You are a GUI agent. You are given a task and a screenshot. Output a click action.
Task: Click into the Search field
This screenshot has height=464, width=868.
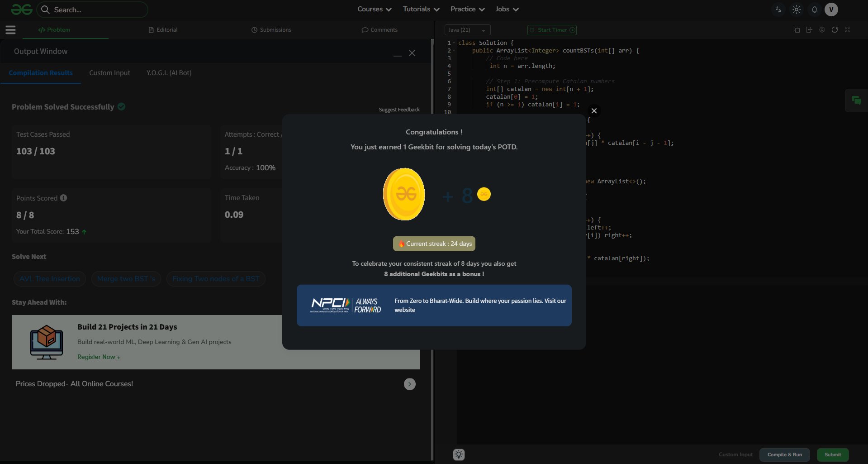tap(97, 10)
